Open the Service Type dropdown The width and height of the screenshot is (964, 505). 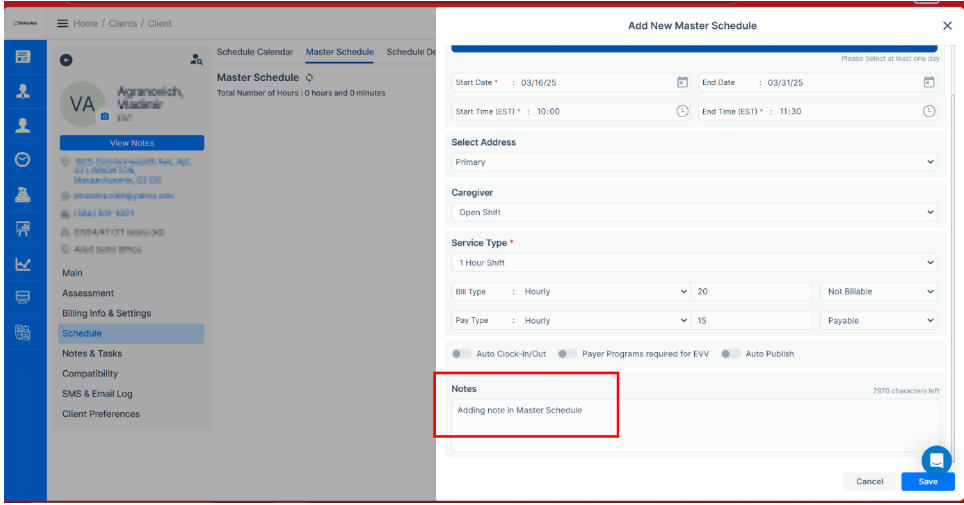coord(694,263)
